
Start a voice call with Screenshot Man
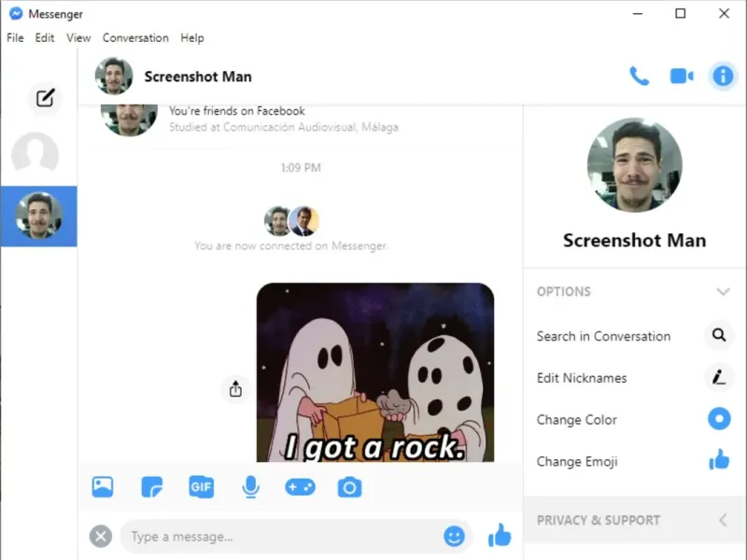point(639,77)
